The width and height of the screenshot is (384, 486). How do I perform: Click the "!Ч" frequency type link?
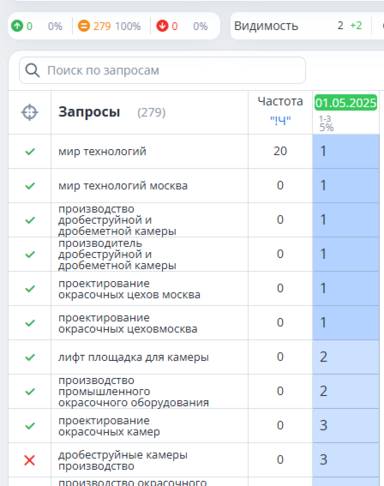click(280, 120)
